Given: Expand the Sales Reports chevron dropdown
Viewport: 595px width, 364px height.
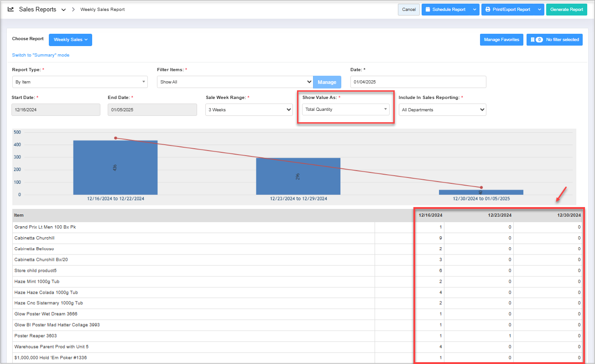Looking at the screenshot, I should tap(63, 10).
